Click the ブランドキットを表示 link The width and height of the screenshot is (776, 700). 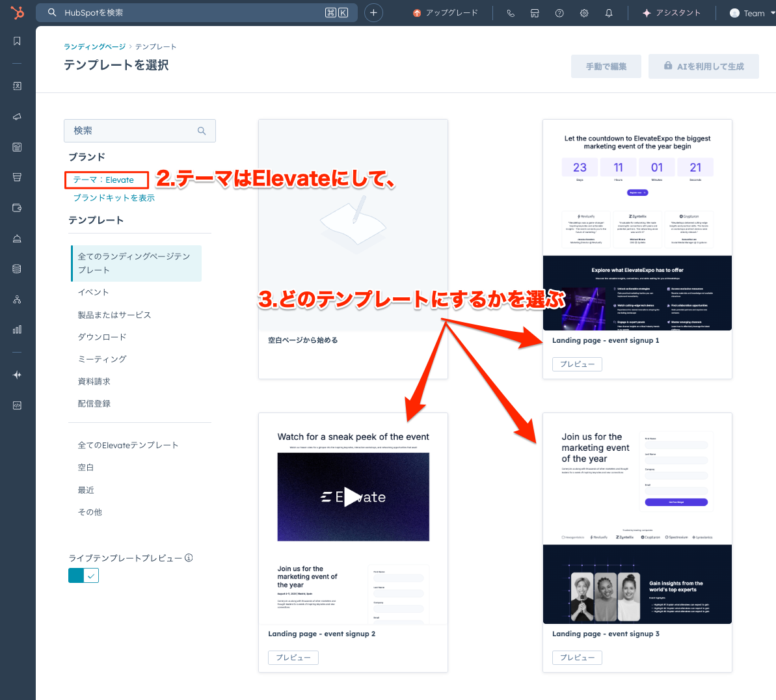point(114,198)
